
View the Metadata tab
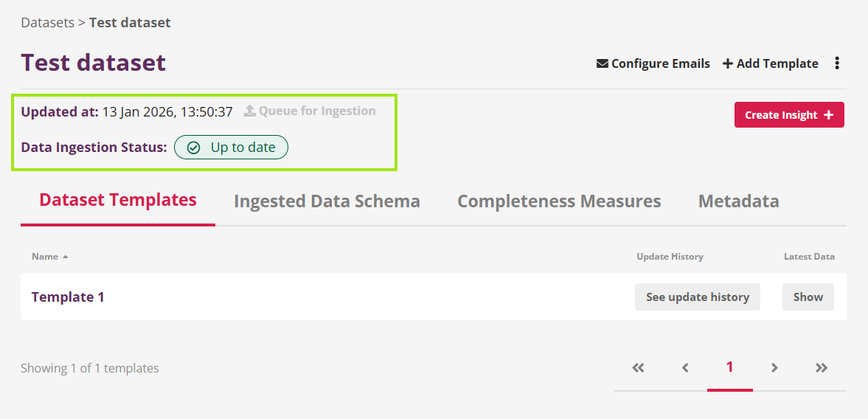click(x=738, y=201)
